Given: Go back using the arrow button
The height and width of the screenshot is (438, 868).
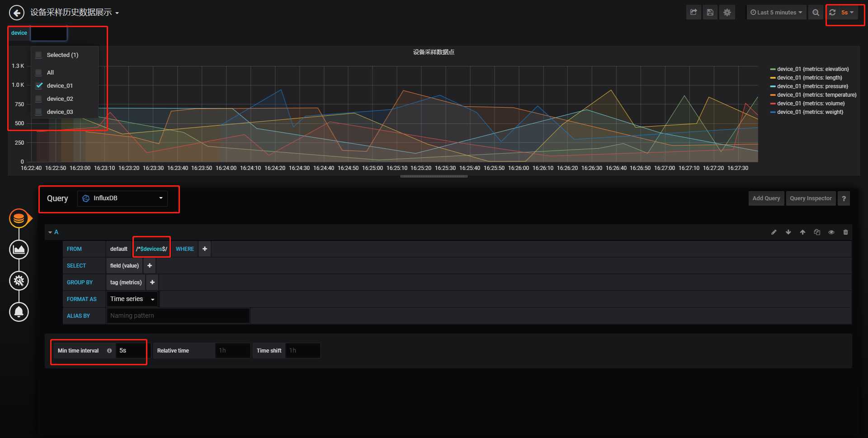Looking at the screenshot, I should pyautogui.click(x=17, y=13).
